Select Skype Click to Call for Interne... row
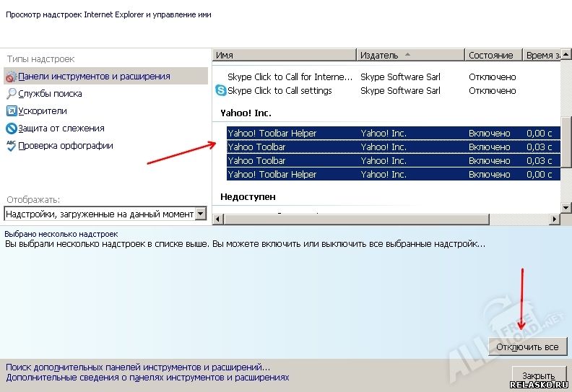 (386, 77)
